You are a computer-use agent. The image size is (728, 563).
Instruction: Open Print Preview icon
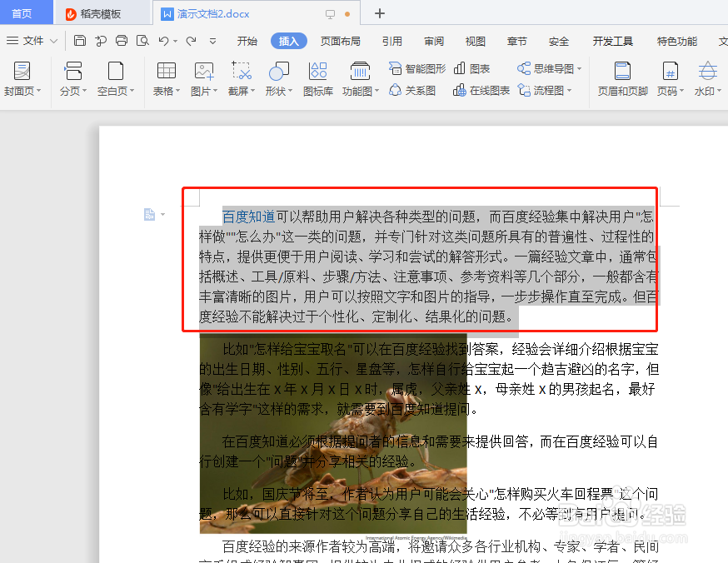click(x=142, y=41)
